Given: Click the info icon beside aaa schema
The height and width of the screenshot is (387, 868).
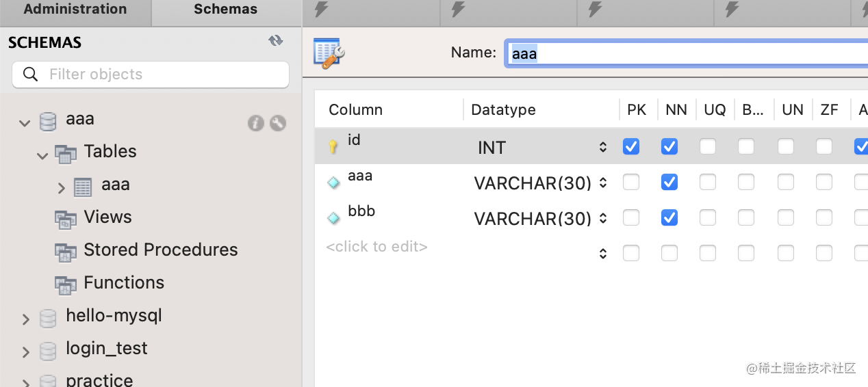Looking at the screenshot, I should click(x=256, y=123).
